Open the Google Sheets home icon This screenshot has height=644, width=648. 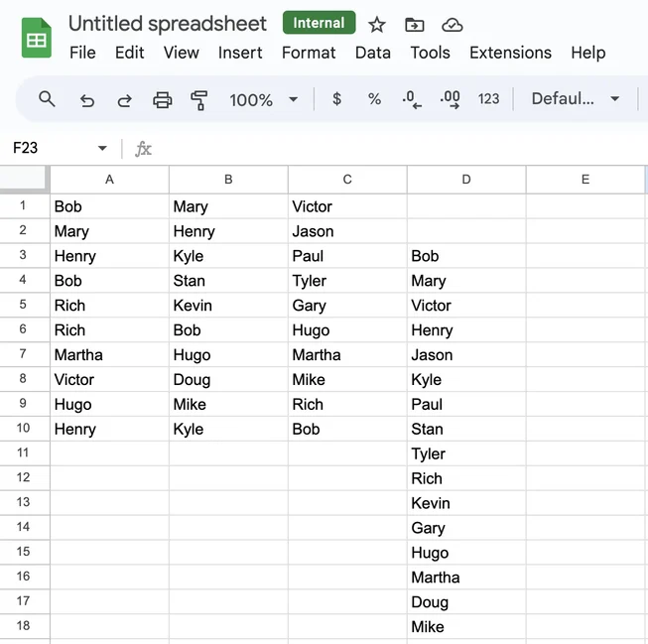pos(37,39)
